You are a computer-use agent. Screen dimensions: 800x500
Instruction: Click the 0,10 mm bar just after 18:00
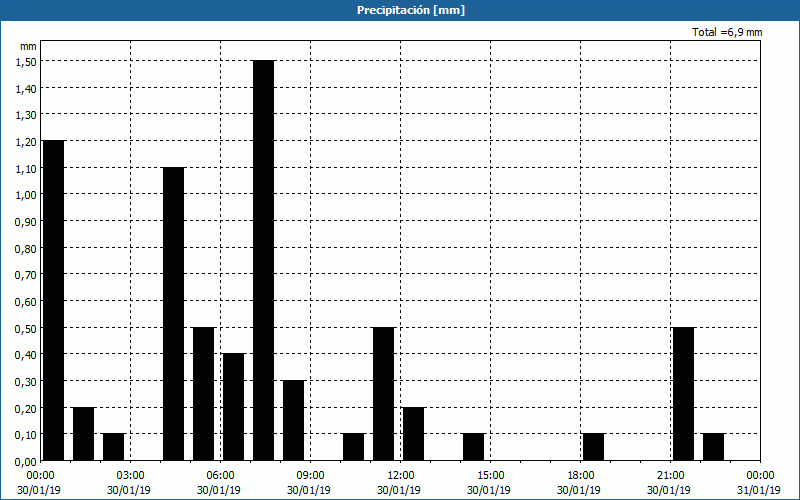593,447
